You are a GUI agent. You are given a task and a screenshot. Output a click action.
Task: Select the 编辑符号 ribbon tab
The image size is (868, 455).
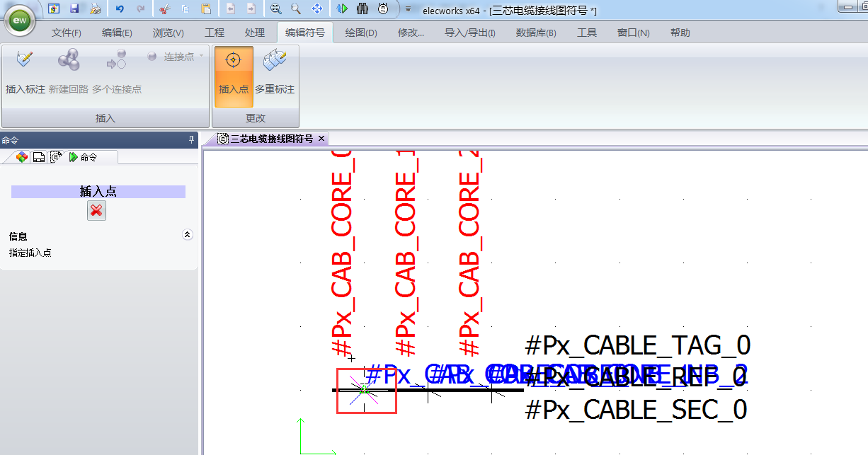tap(305, 33)
